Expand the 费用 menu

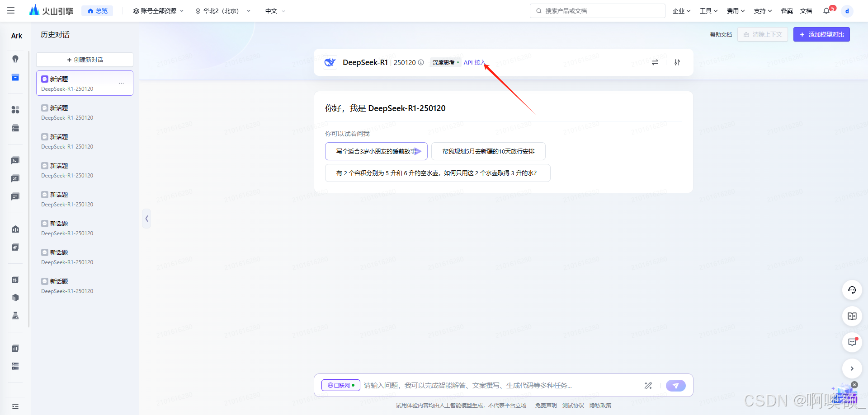click(736, 11)
